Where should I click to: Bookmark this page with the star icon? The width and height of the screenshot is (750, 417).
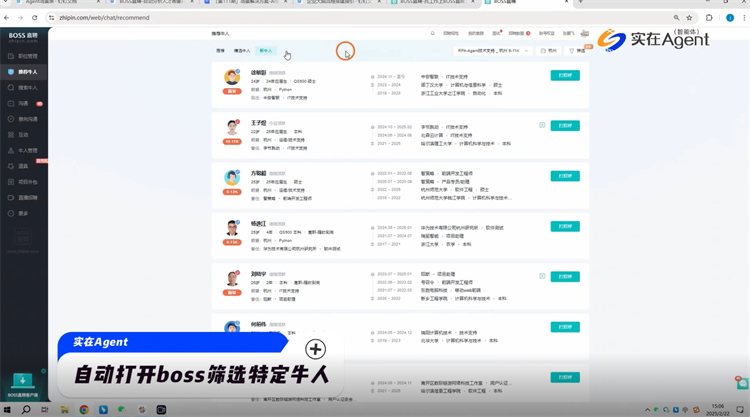point(689,18)
